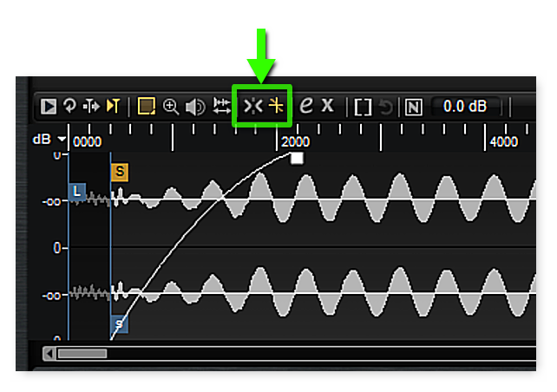Select the yellow square selection tool
The height and width of the screenshot is (392, 557).
click(147, 106)
